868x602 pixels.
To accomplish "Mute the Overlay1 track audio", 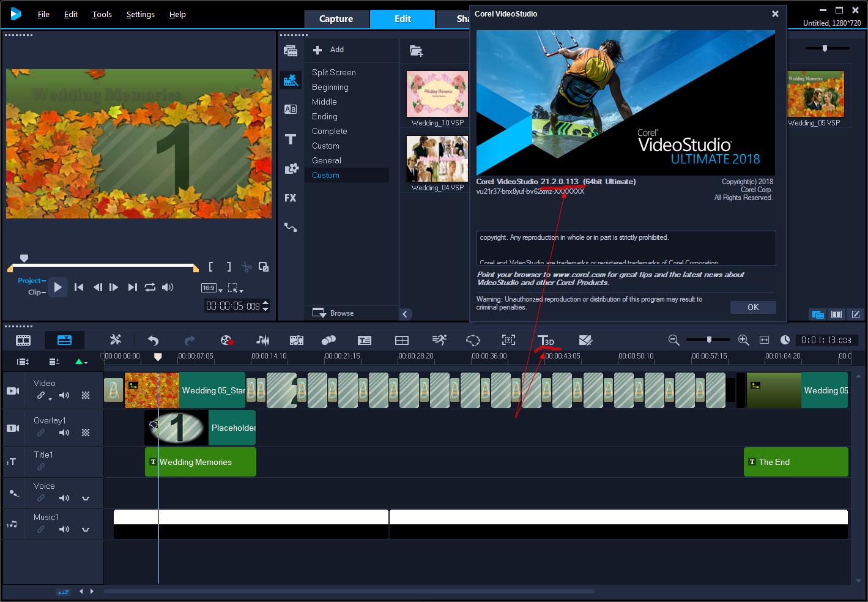I will tap(64, 433).
